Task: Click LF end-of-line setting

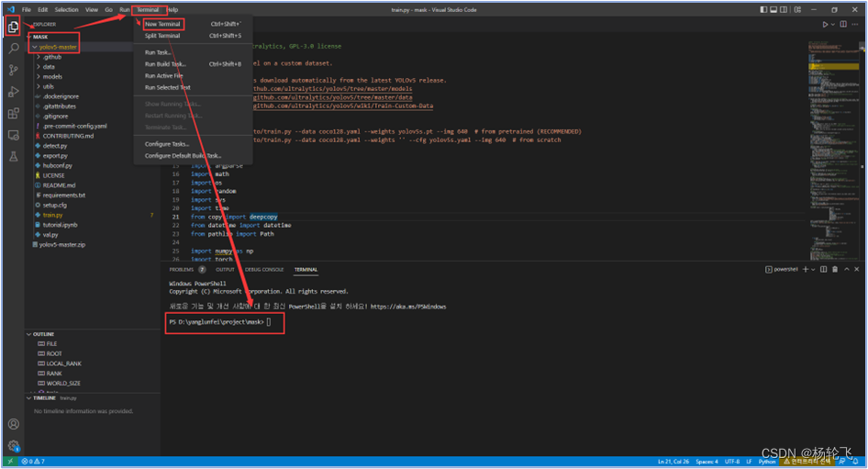Action: click(x=749, y=461)
